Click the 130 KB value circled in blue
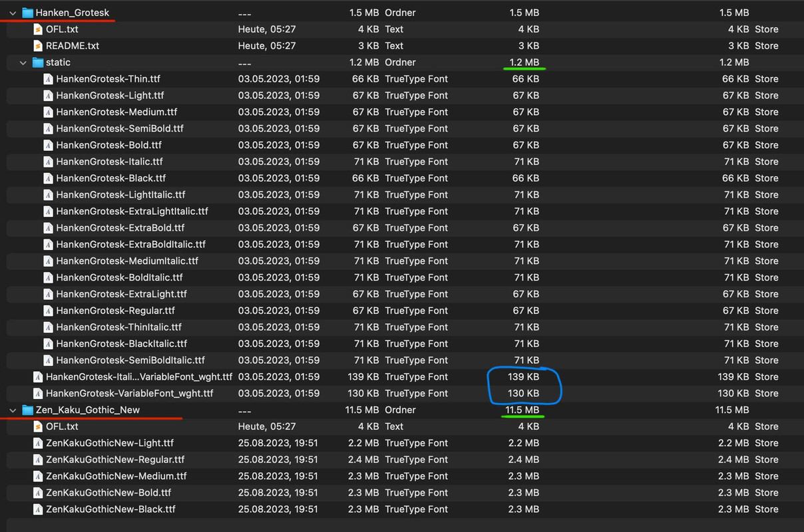This screenshot has width=804, height=532. (x=523, y=394)
